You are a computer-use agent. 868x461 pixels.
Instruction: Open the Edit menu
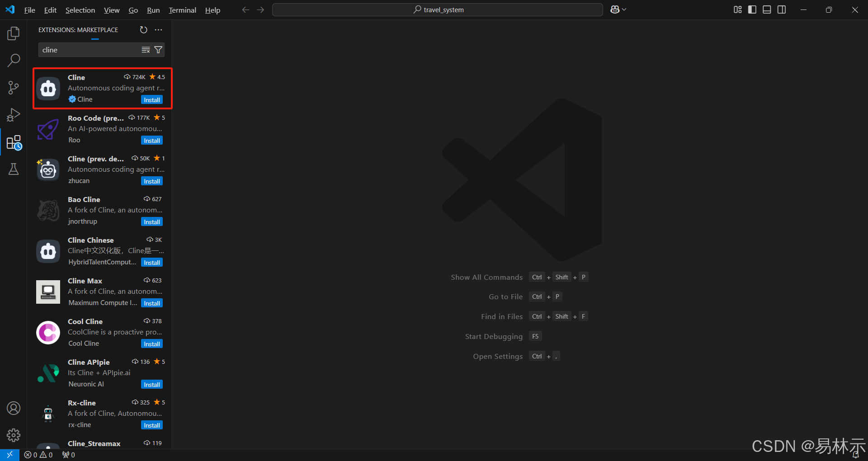coord(50,10)
